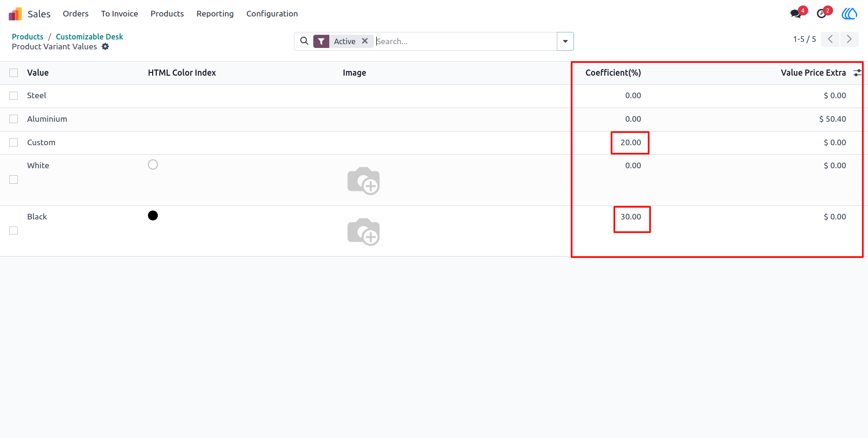This screenshot has width=868, height=438.
Task: Click the filter funnel icon
Action: (321, 41)
